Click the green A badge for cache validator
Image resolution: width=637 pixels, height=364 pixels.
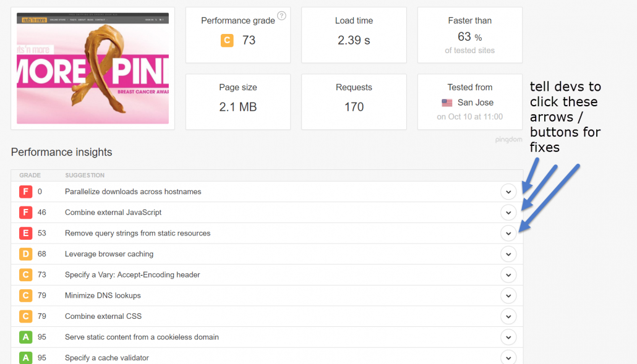point(25,357)
